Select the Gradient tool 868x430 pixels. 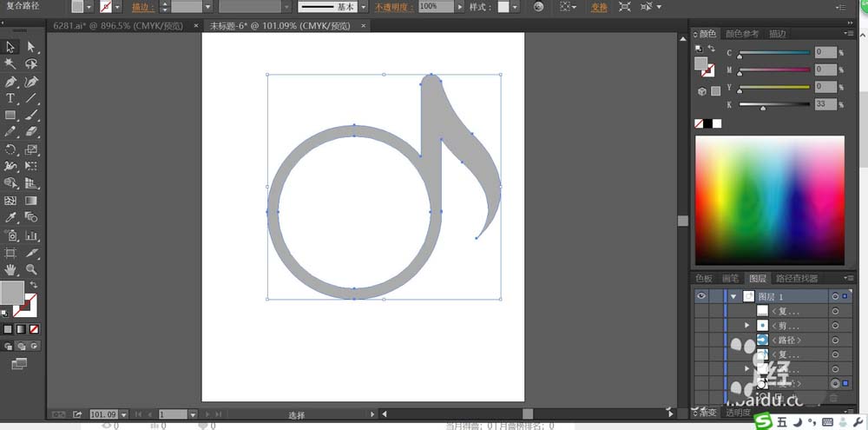pos(31,200)
